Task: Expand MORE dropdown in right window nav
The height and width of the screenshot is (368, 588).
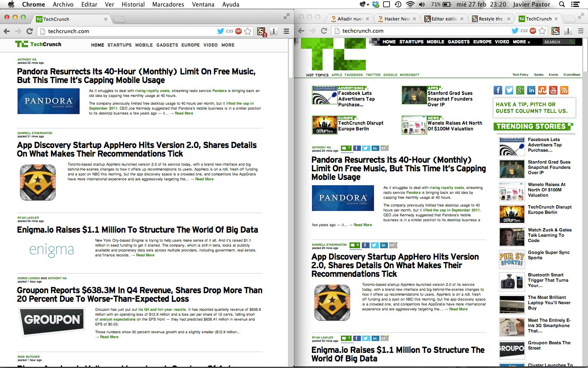Action: tap(521, 42)
